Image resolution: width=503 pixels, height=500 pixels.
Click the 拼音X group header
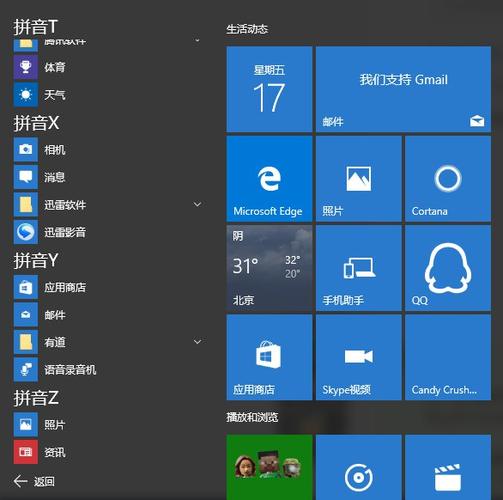pos(36,123)
